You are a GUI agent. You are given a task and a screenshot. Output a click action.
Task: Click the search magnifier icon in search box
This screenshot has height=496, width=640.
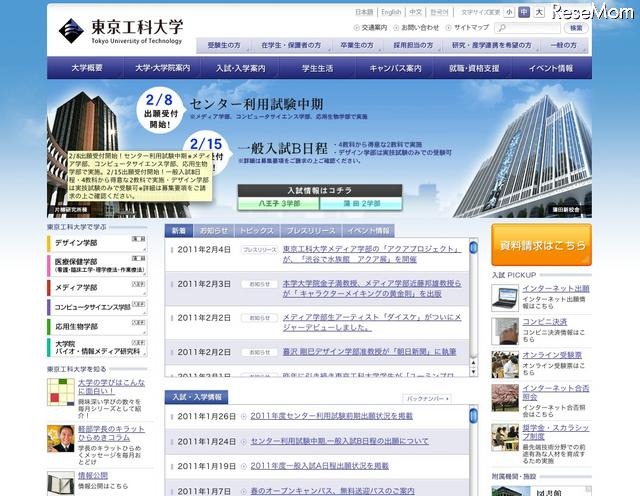click(502, 28)
